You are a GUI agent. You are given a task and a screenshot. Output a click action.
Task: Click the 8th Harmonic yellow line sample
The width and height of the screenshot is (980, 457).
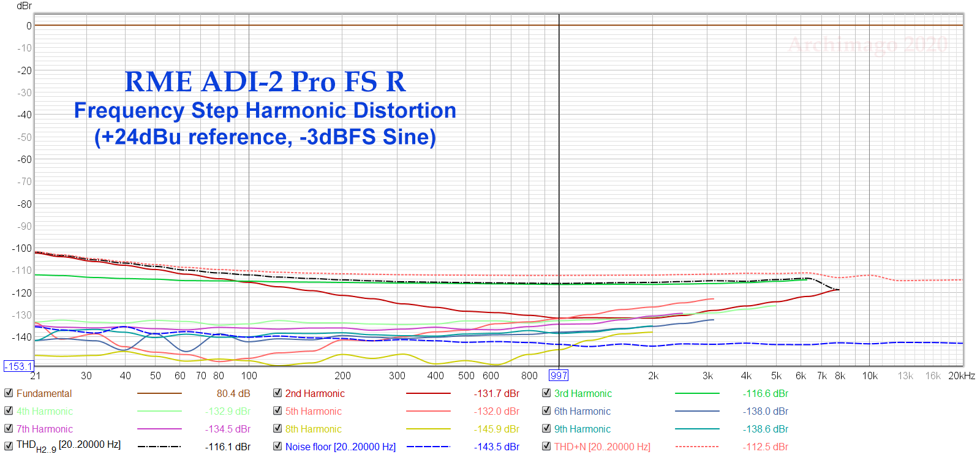click(x=428, y=429)
